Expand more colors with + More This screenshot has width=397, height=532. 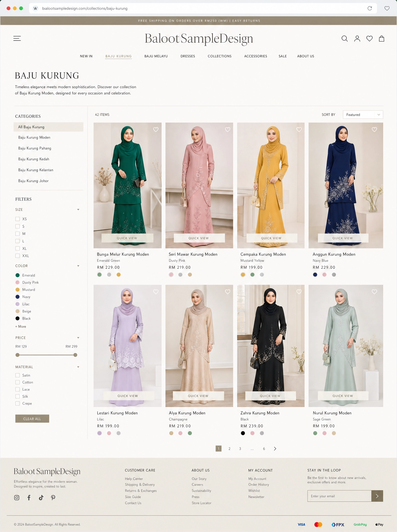tap(21, 326)
